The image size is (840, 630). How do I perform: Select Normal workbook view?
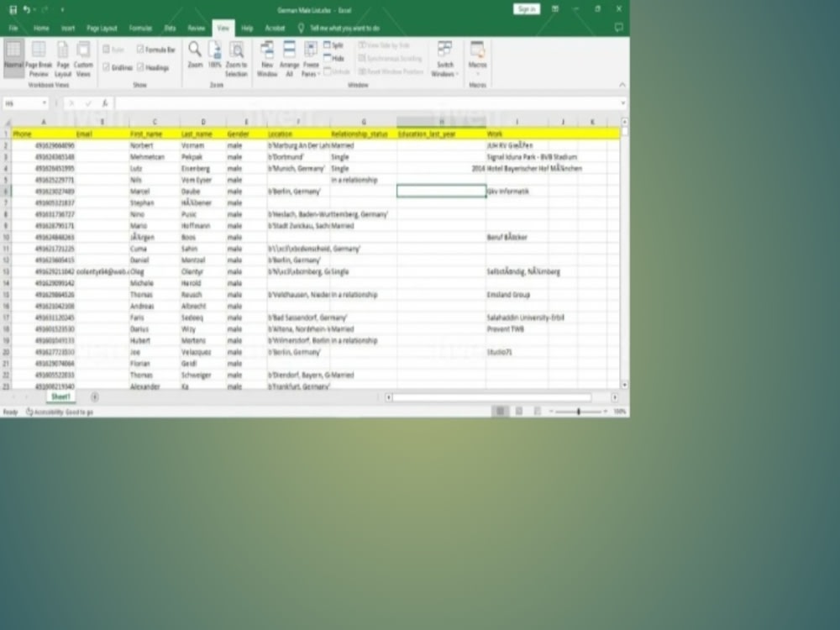coord(13,57)
